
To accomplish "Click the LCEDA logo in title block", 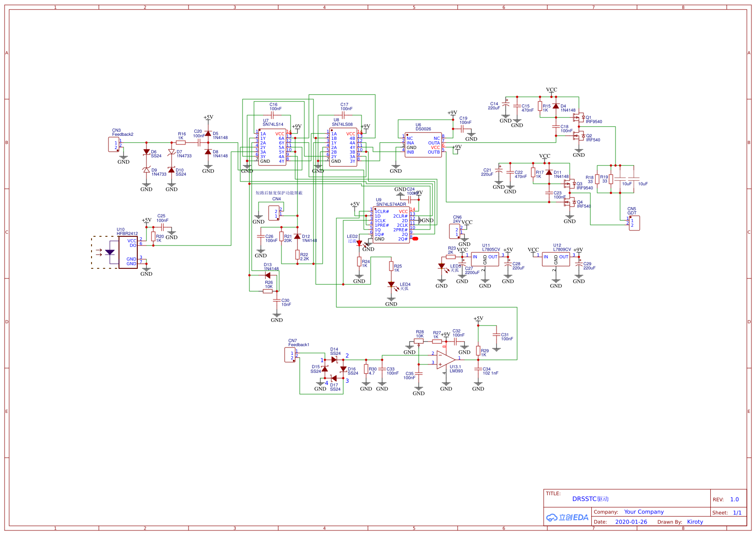I will coord(567,518).
